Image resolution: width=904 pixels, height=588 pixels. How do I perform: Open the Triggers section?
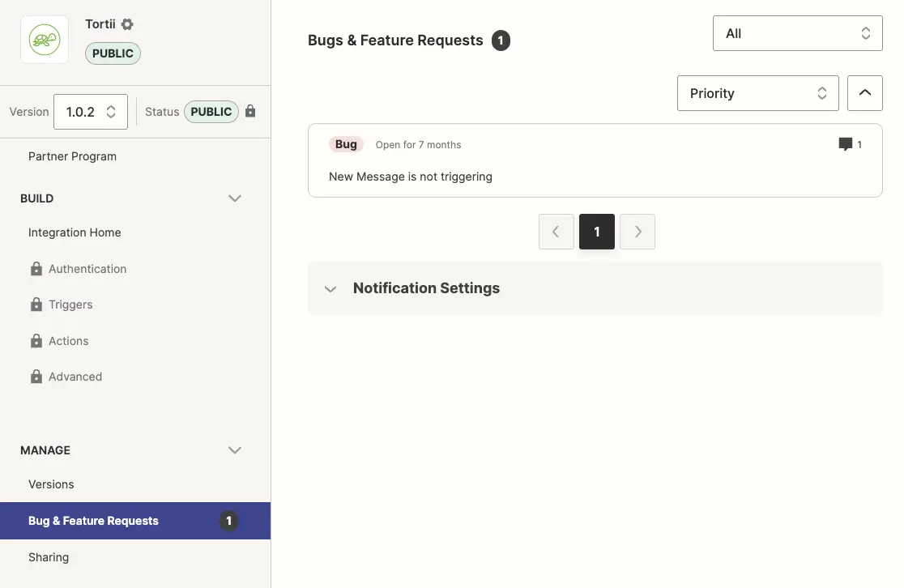[70, 305]
